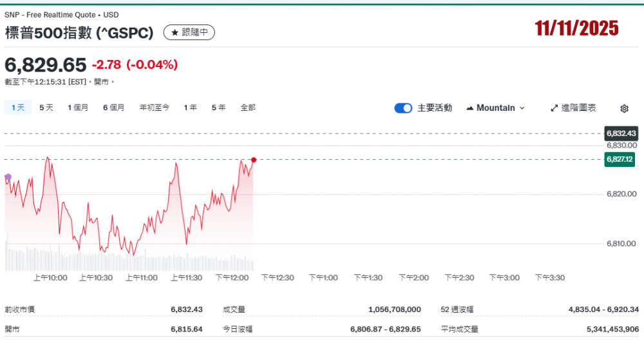Click the grey volume bars under chart

click(129, 262)
